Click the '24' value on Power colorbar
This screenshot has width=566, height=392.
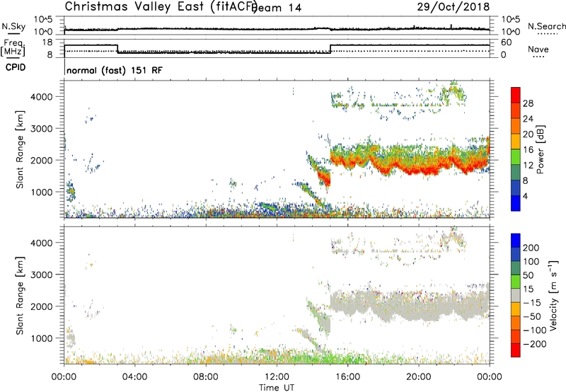528,119
